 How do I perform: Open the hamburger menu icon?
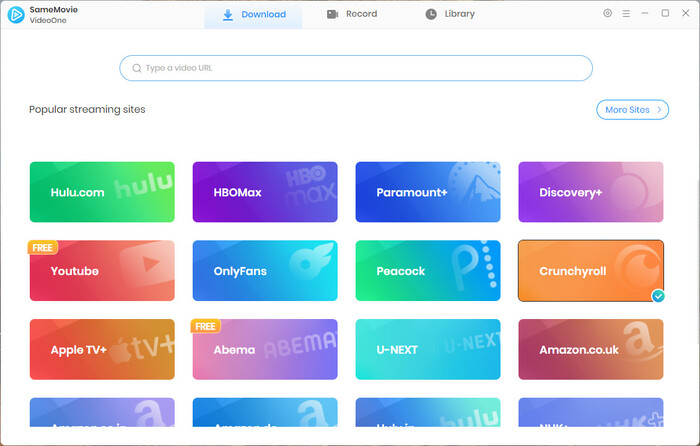(x=626, y=14)
